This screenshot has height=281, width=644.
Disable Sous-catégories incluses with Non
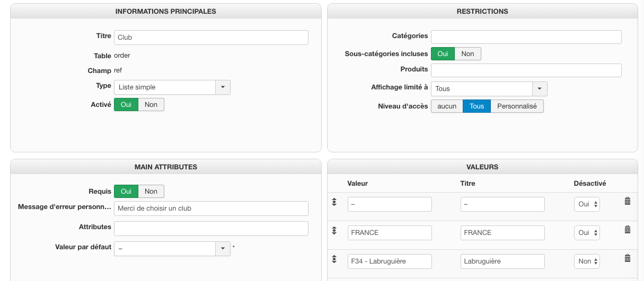click(467, 54)
